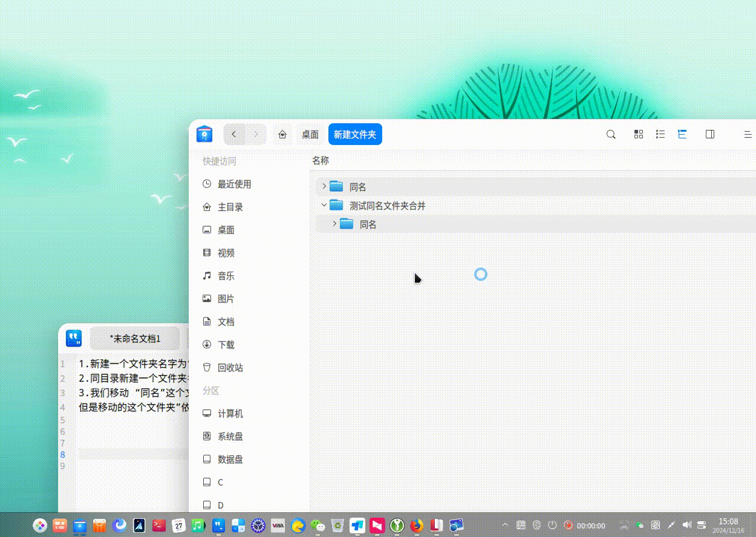Open the image viewer dock icon

(x=456, y=526)
